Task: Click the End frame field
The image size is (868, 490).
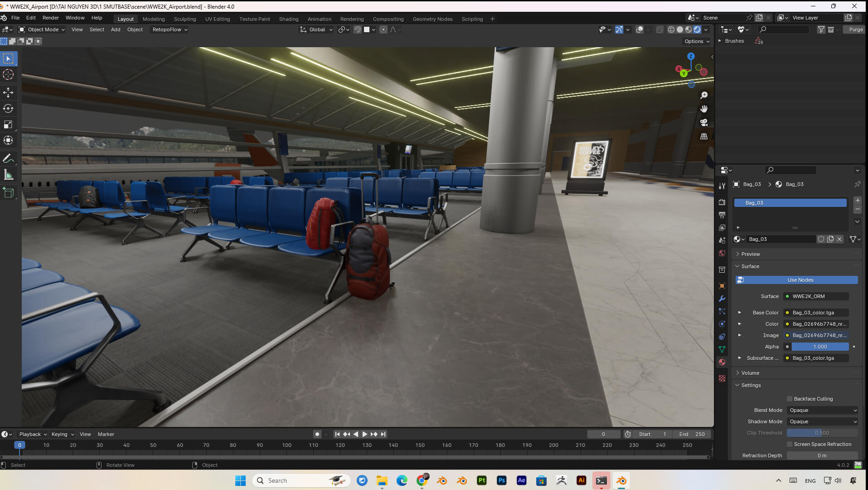Action: pyautogui.click(x=692, y=434)
